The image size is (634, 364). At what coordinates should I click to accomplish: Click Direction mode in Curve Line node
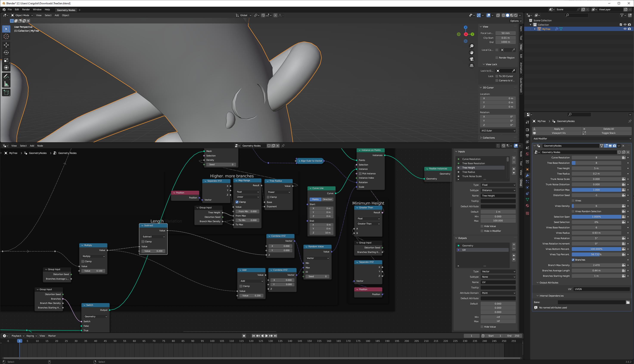327,200
